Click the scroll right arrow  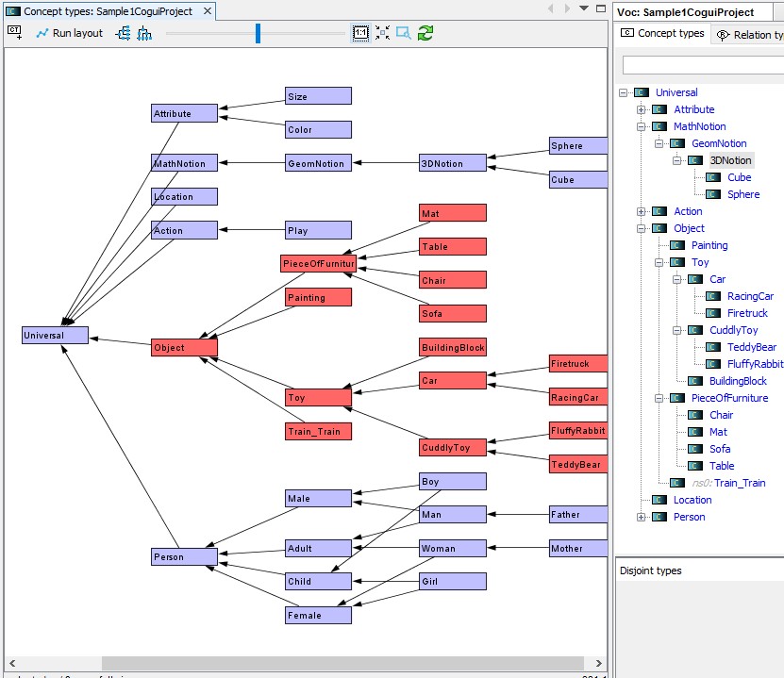click(x=599, y=664)
